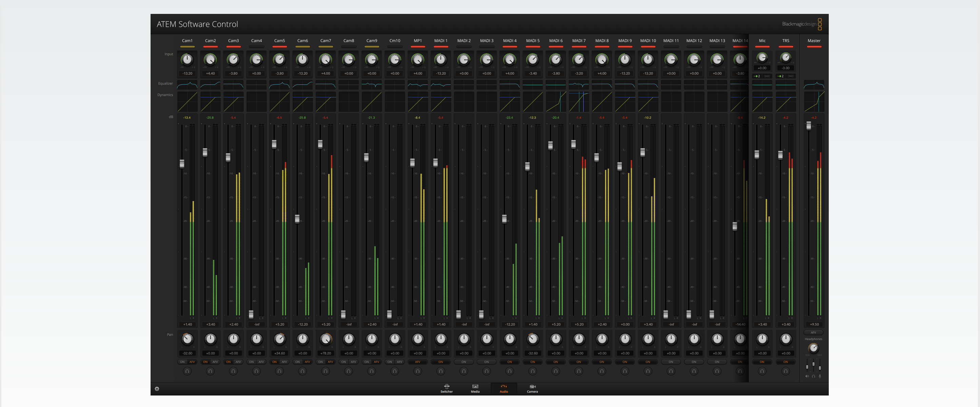Click the Mic split arrow '2' icon
The width and height of the screenshot is (980, 407).
click(757, 76)
